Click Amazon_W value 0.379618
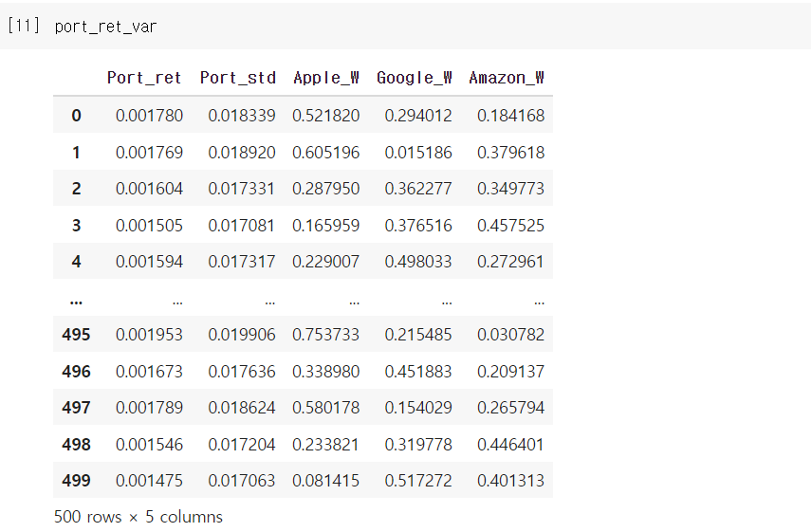The width and height of the screenshot is (812, 532). (510, 153)
